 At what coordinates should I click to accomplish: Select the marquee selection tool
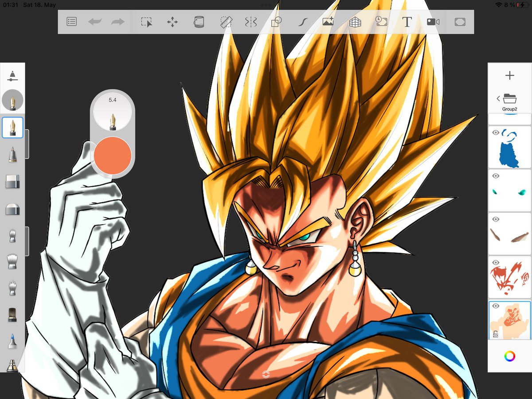(147, 22)
